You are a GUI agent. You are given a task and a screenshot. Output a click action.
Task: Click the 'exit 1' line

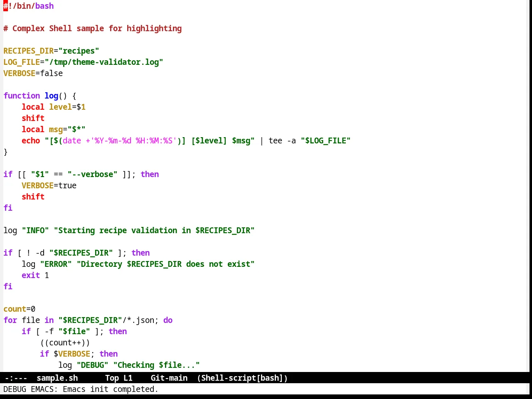pos(35,275)
